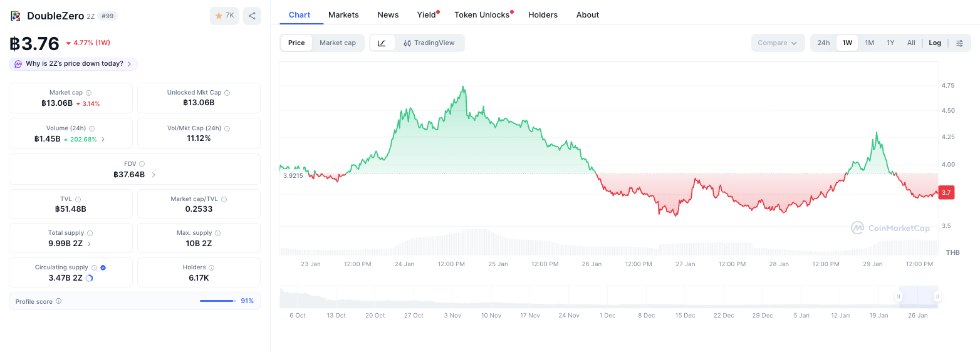The width and height of the screenshot is (980, 352).
Task: Open the About tab
Action: tap(588, 14)
